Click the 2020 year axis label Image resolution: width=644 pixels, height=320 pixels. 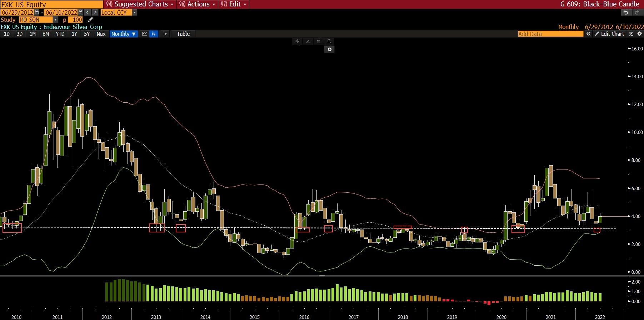501,317
